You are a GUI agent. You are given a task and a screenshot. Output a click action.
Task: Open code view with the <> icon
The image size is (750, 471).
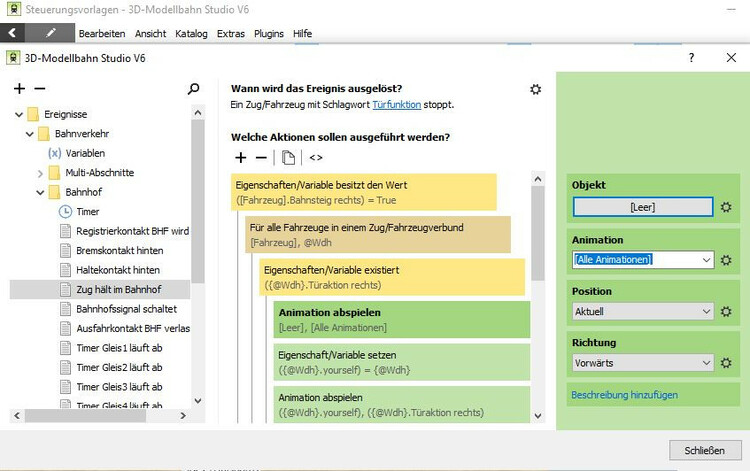coord(316,157)
